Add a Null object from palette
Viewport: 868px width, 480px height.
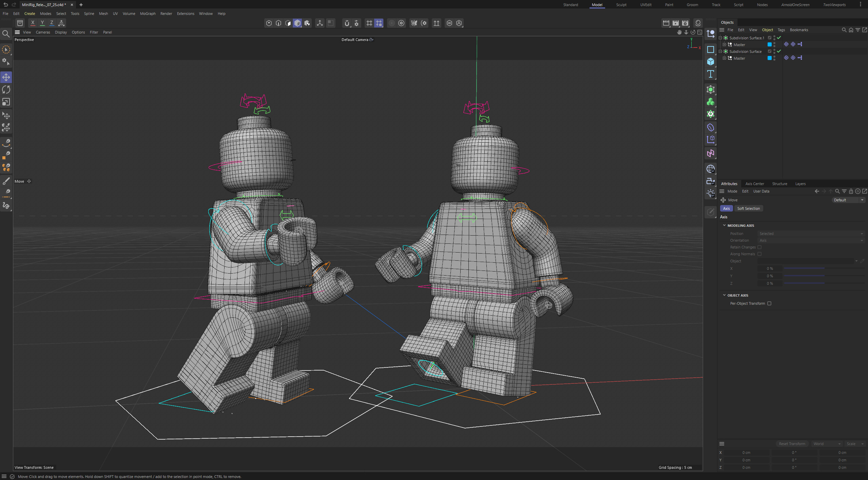pyautogui.click(x=711, y=34)
